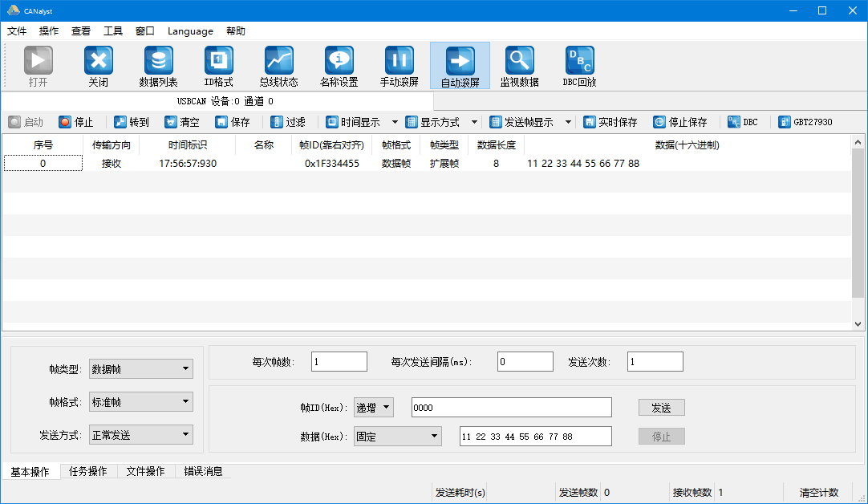Expand the 显示方式 dropdown arrow
The image size is (868, 504).
(474, 122)
